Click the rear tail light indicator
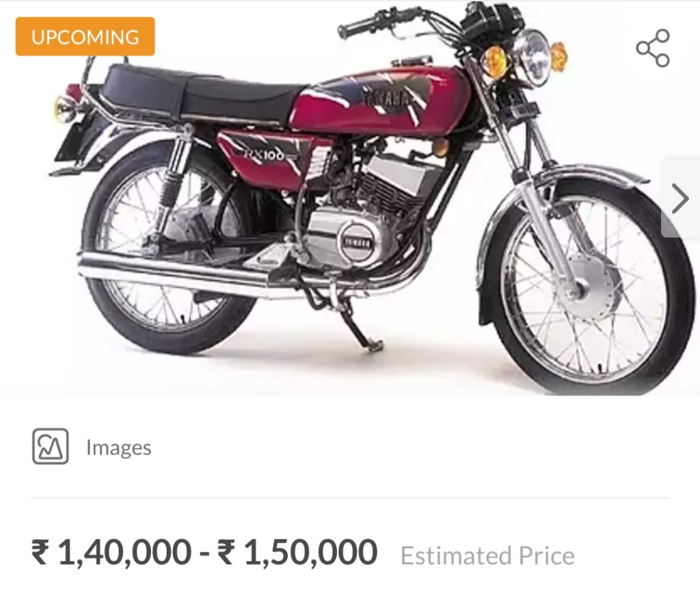Viewport: 700px width, 600px height. (x=65, y=107)
